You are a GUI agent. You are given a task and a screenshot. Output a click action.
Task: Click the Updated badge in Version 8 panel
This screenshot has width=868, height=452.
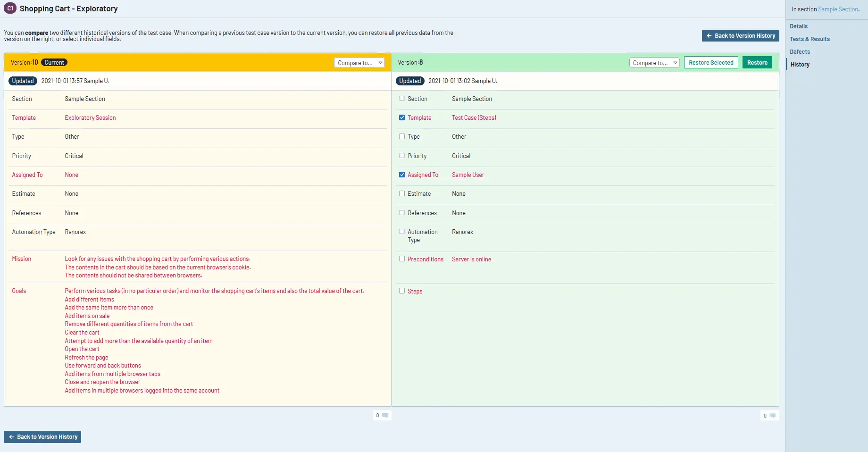(410, 81)
